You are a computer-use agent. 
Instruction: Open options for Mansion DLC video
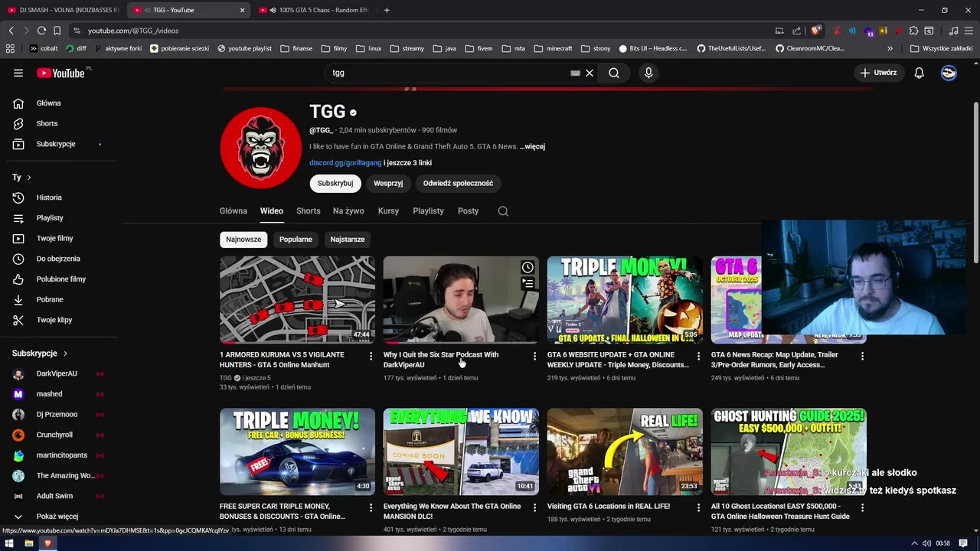click(535, 507)
